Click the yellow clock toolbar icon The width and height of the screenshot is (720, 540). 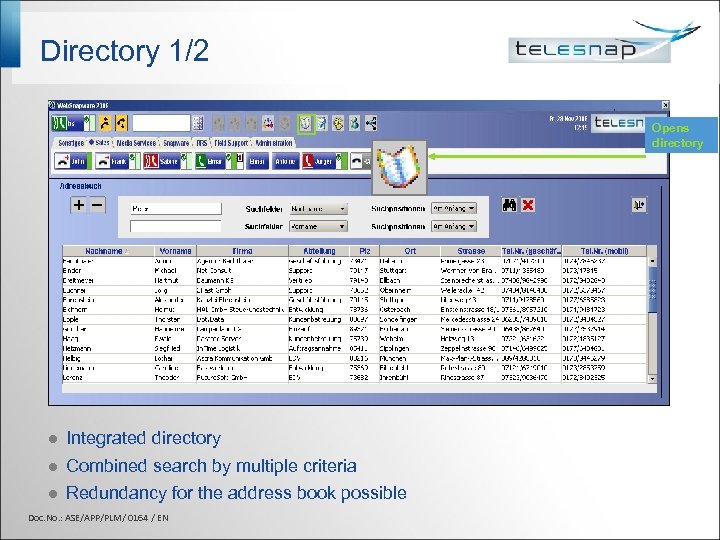click(338, 123)
